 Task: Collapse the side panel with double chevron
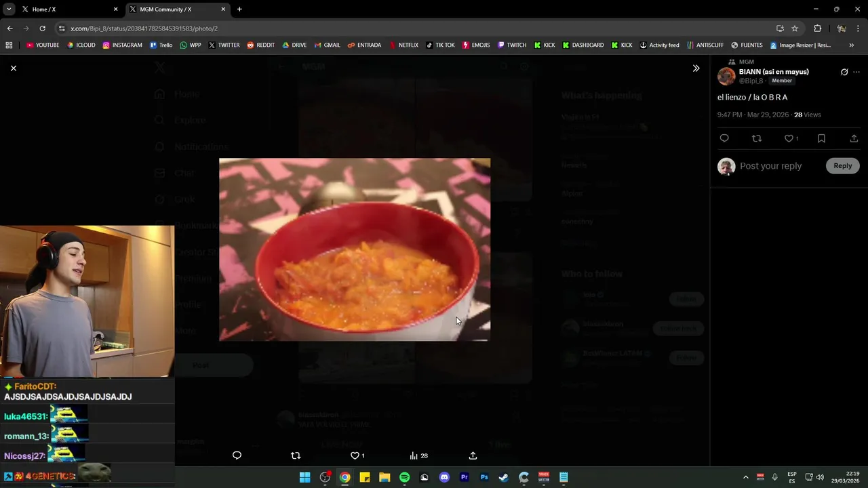696,68
